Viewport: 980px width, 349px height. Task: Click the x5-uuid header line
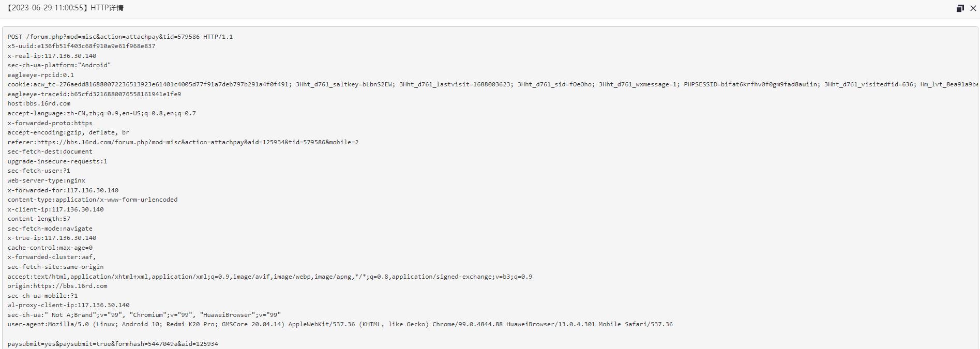(81, 46)
